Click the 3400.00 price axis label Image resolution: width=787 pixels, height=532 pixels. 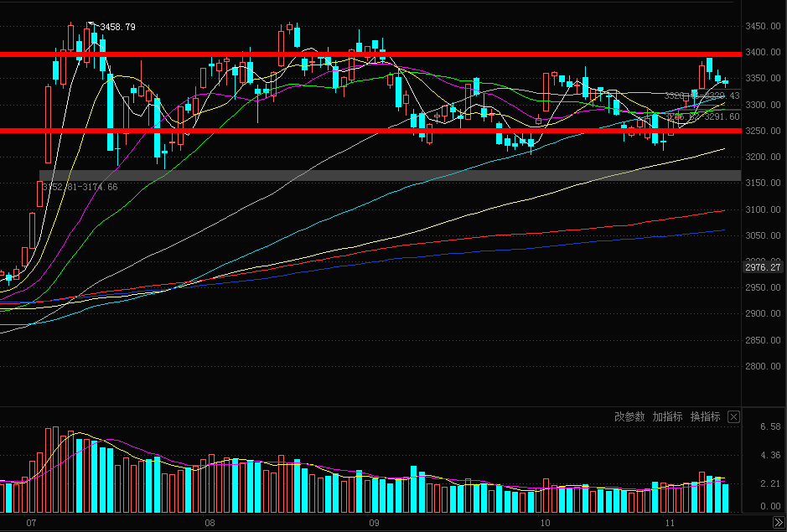coord(762,53)
